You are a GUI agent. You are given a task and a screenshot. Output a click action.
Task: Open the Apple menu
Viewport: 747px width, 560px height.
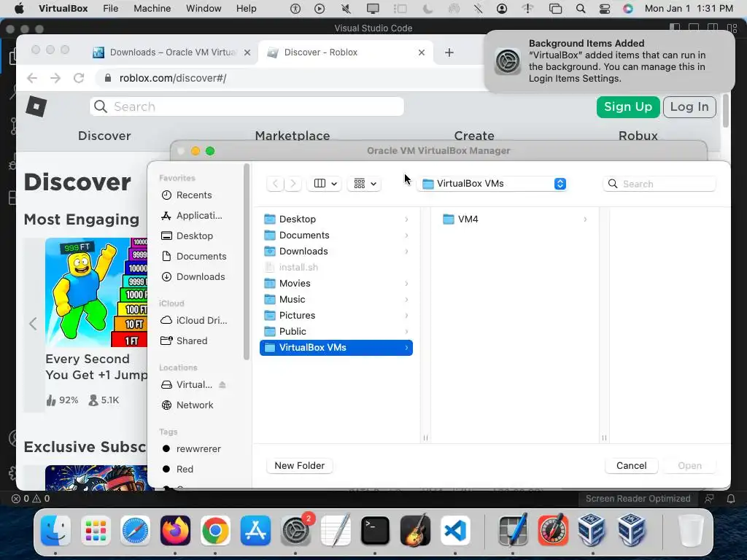(20, 9)
